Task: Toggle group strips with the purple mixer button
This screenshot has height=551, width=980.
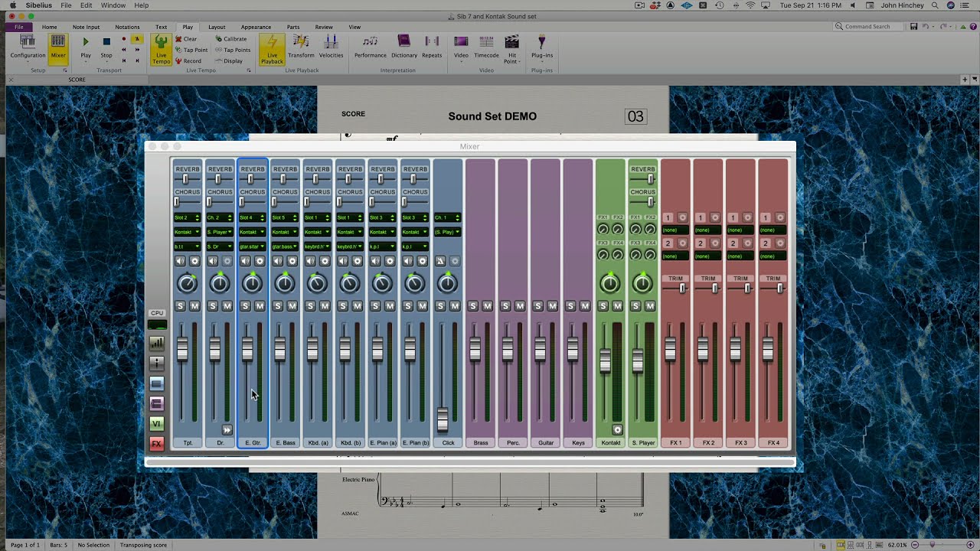Action: [157, 403]
